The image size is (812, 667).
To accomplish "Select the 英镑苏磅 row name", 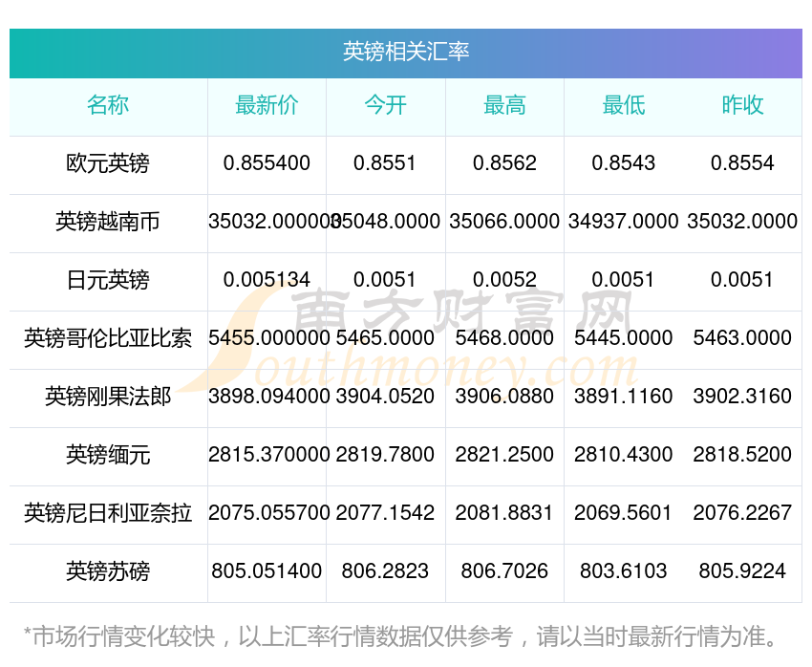I will [x=108, y=571].
